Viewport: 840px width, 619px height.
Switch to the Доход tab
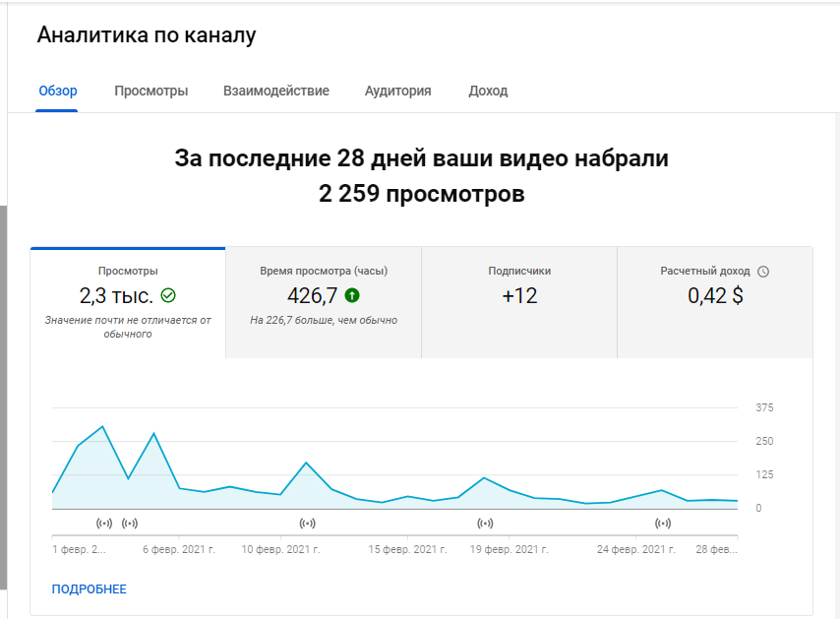pos(488,92)
